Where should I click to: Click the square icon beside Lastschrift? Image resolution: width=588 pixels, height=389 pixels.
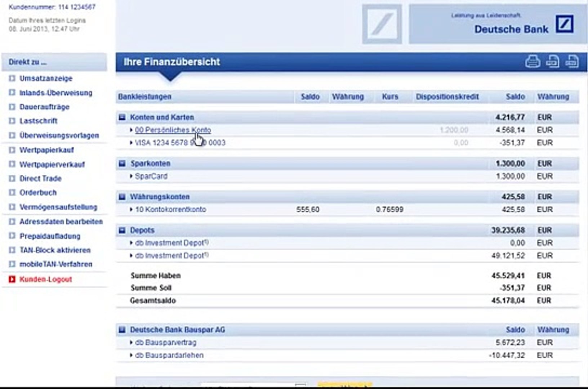pos(12,121)
